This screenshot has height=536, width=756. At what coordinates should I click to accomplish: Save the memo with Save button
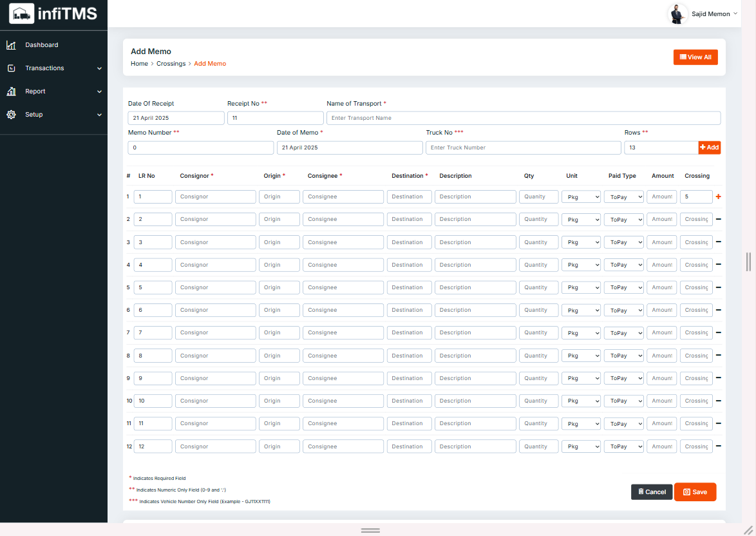(x=695, y=492)
